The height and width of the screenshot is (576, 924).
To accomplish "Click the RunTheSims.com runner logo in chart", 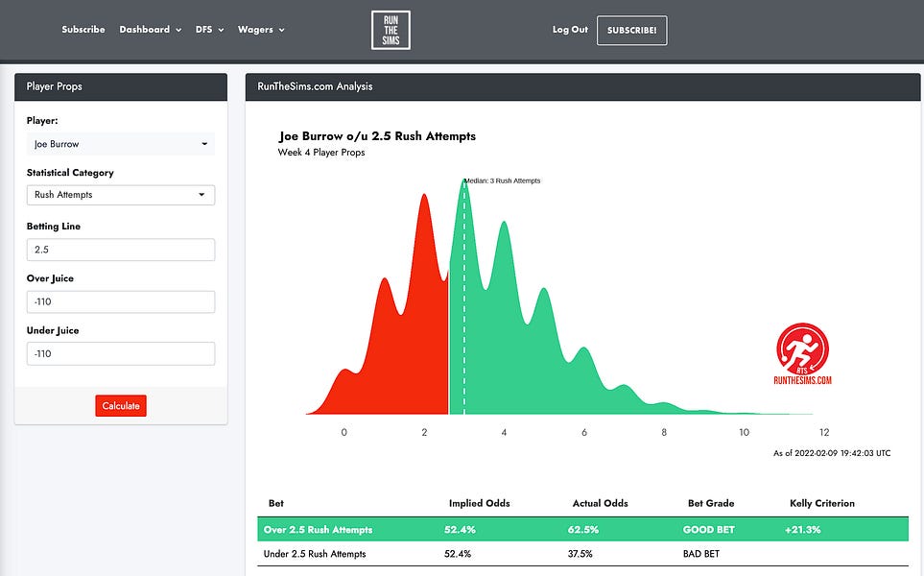I will point(802,353).
